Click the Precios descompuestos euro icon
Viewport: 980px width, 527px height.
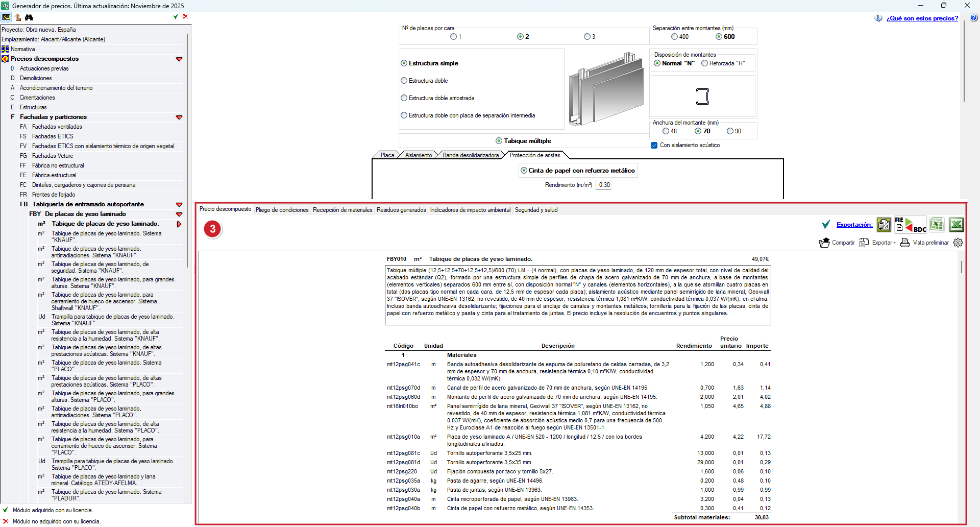point(5,59)
